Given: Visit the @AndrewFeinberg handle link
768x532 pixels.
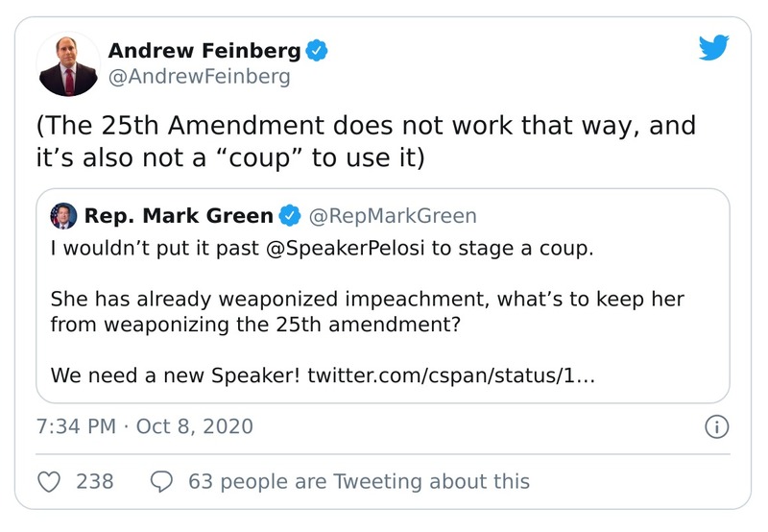Looking at the screenshot, I should (199, 77).
